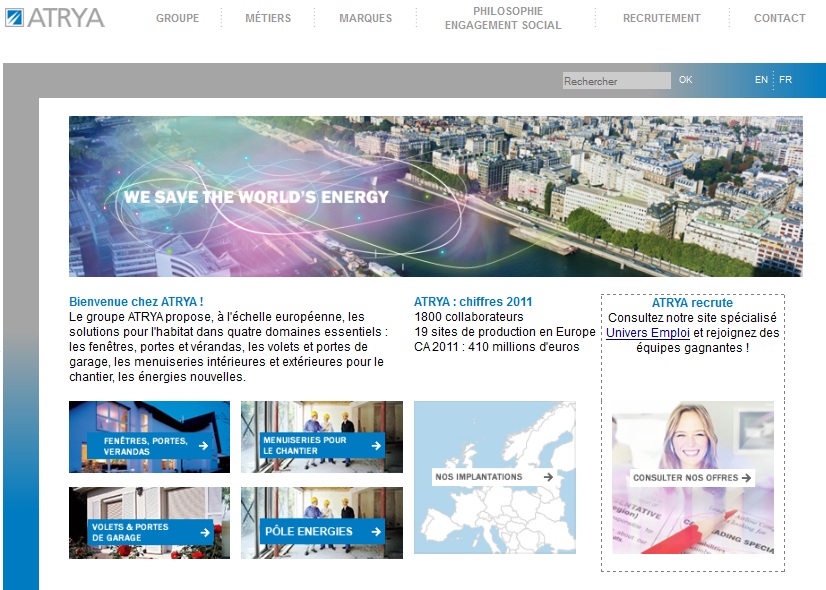Image resolution: width=826 pixels, height=590 pixels.
Task: Open Consulter nos offres button
Action: coord(692,478)
